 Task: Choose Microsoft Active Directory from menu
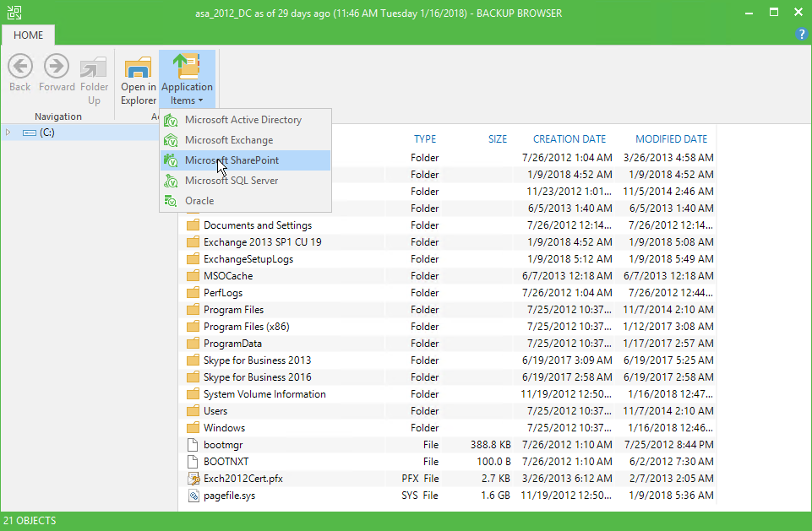(246, 120)
